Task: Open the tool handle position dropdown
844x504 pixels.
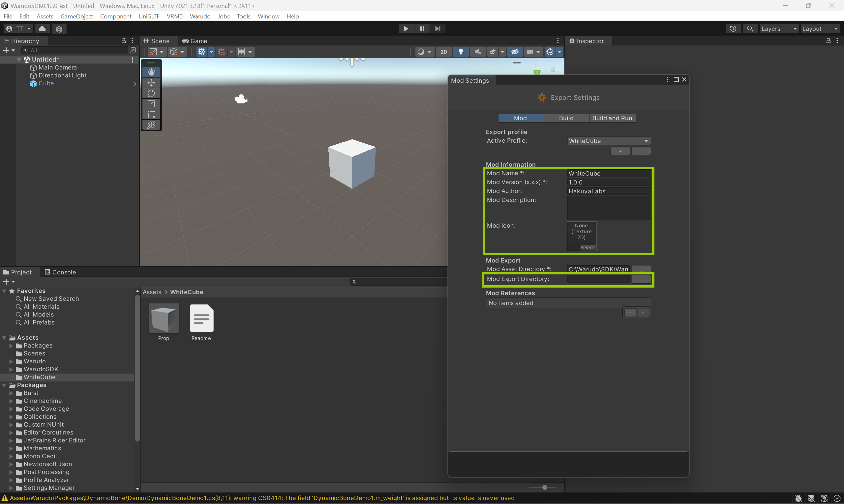Action: tap(157, 52)
